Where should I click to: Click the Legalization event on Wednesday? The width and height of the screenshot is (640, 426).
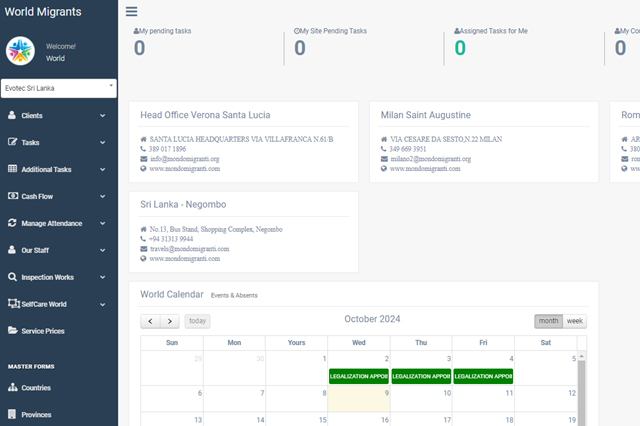pos(358,376)
